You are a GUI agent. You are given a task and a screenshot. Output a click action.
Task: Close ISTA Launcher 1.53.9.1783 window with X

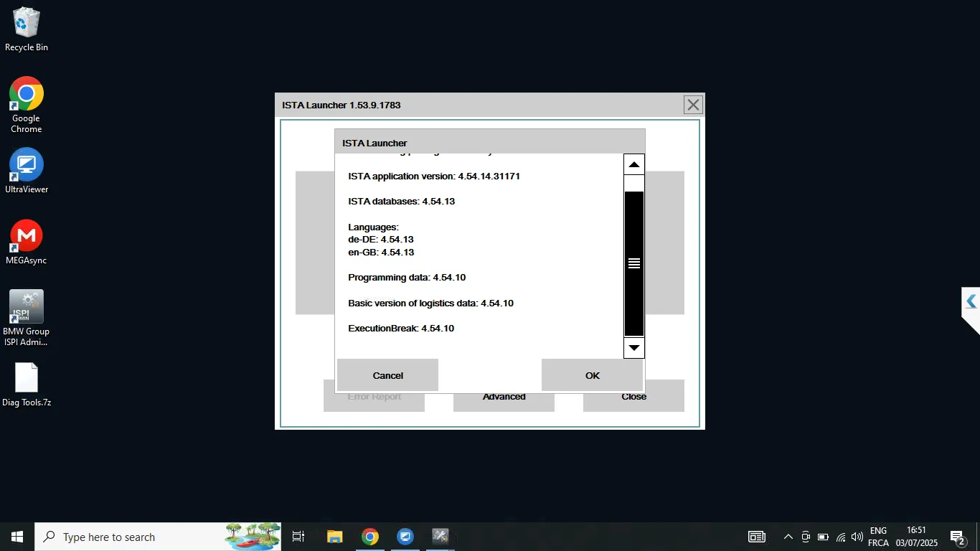click(693, 105)
